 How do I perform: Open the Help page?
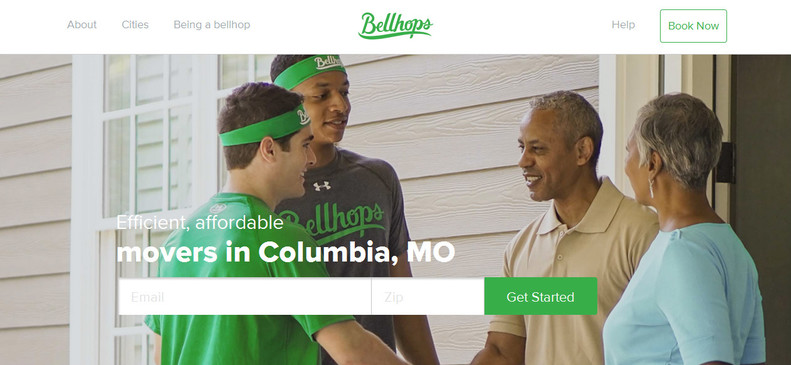tap(623, 25)
